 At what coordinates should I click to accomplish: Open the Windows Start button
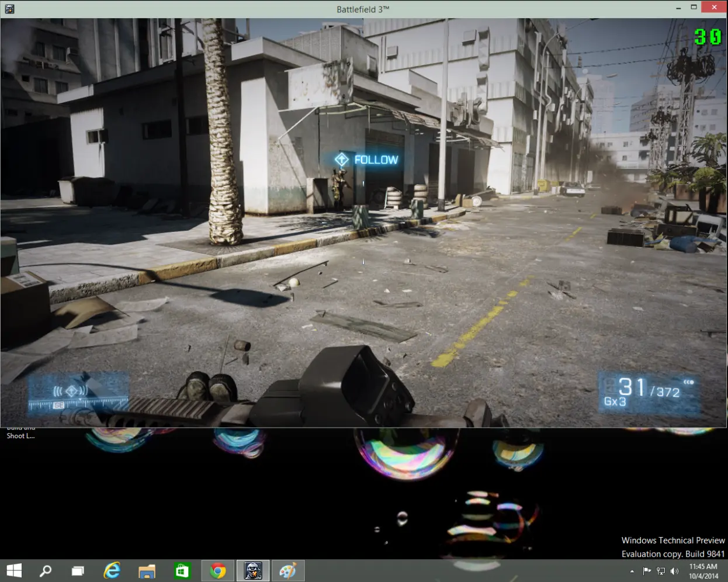[14, 571]
